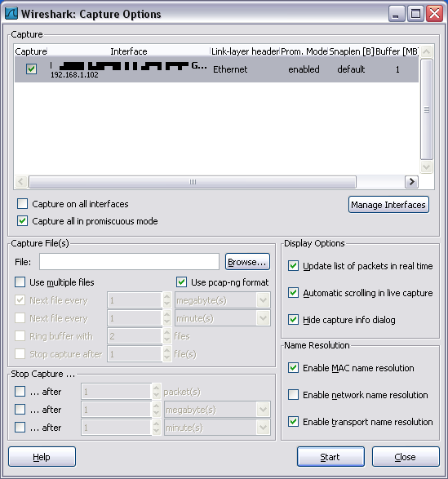Click vertical scrollbar down arrow in interface list

(x=426, y=166)
